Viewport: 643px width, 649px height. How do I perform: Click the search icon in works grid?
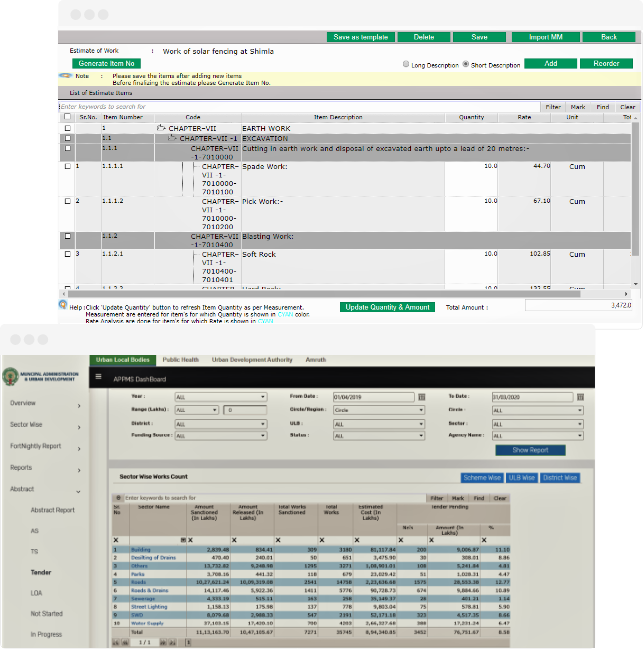coord(118,497)
